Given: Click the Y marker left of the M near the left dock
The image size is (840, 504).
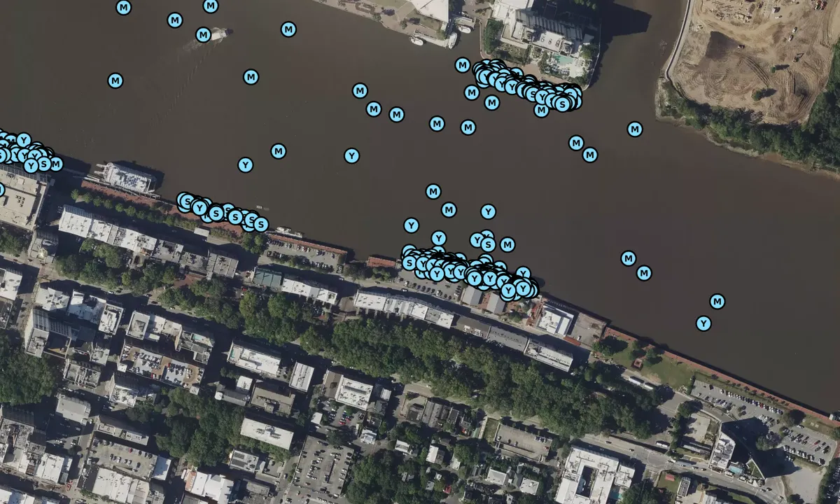Looking at the screenshot, I should pyautogui.click(x=245, y=165).
